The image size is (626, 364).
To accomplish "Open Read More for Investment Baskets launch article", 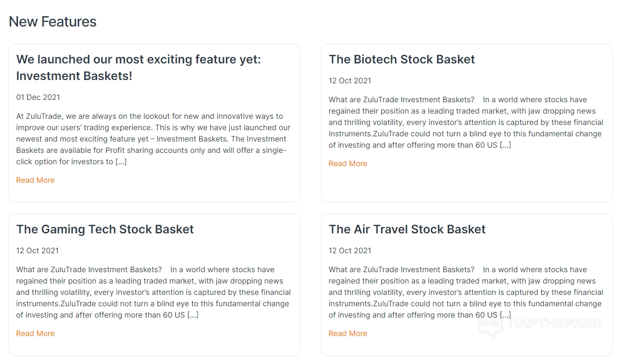I will (x=36, y=180).
